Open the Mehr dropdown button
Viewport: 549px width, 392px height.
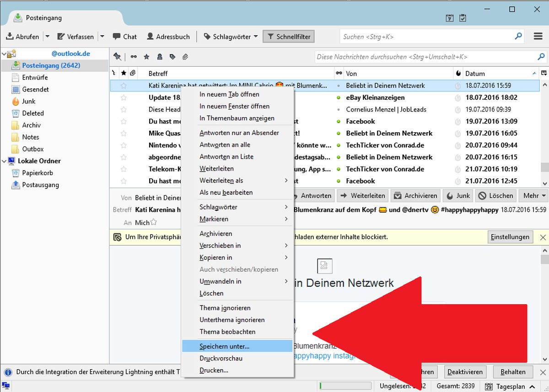point(534,196)
